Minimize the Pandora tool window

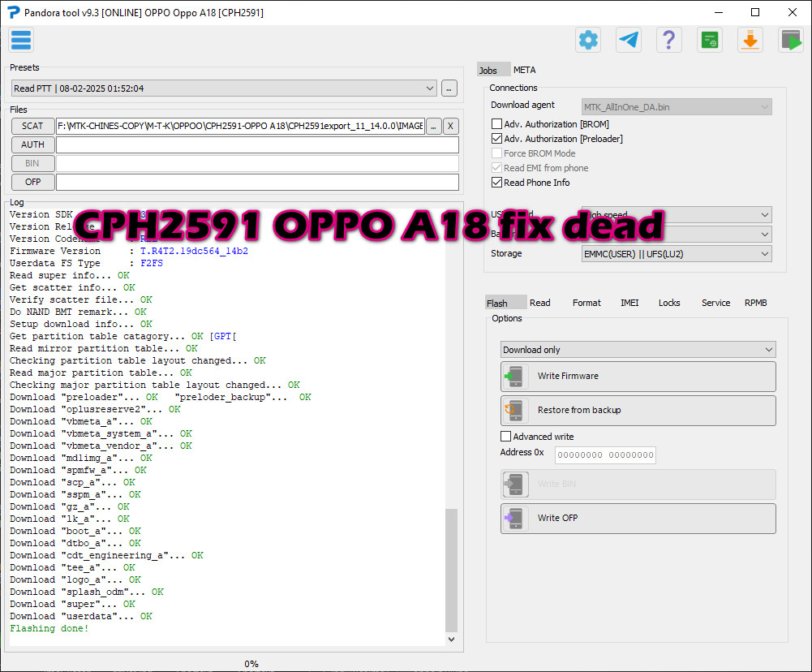click(x=718, y=12)
